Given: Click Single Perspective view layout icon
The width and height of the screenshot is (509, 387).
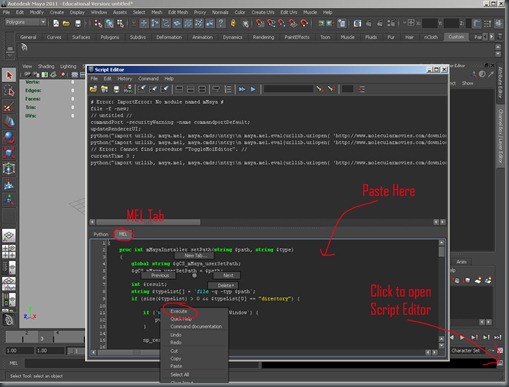Looking at the screenshot, I should click(x=9, y=236).
